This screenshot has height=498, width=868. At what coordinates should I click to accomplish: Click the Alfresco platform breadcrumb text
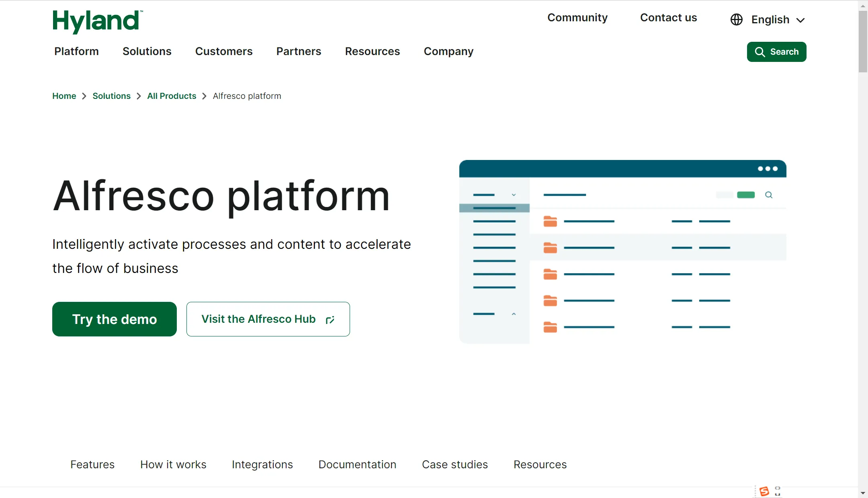pos(247,96)
